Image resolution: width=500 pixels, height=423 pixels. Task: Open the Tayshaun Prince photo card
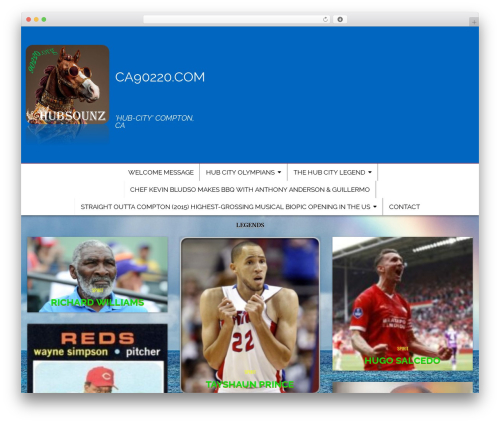tap(250, 315)
